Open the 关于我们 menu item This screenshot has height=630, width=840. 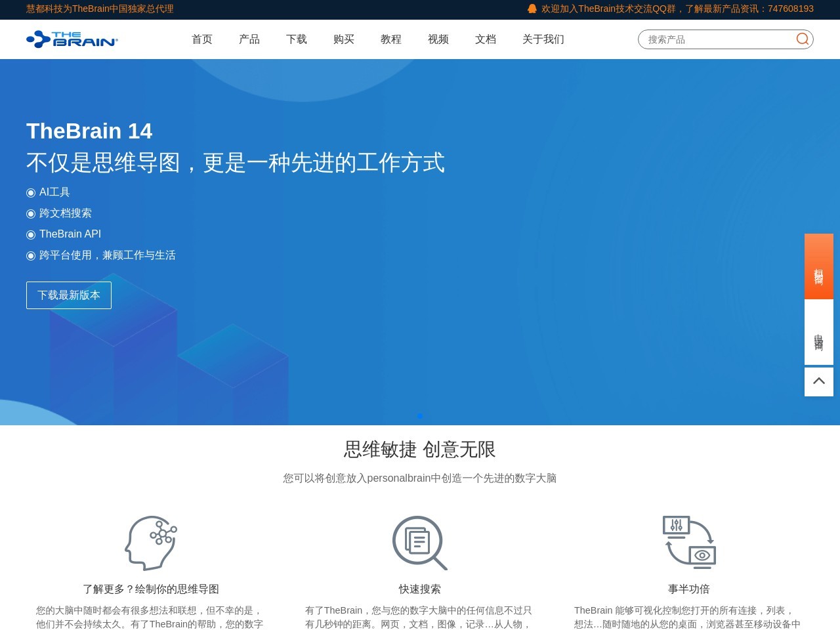click(543, 39)
